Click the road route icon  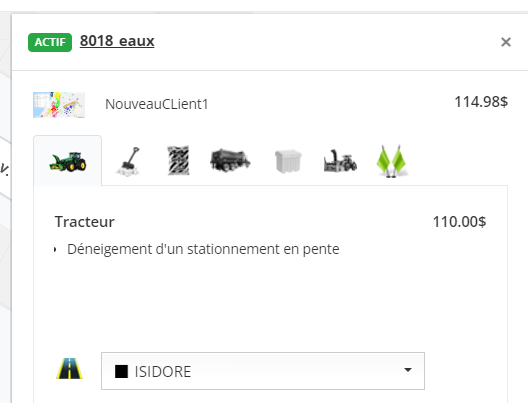(x=69, y=369)
